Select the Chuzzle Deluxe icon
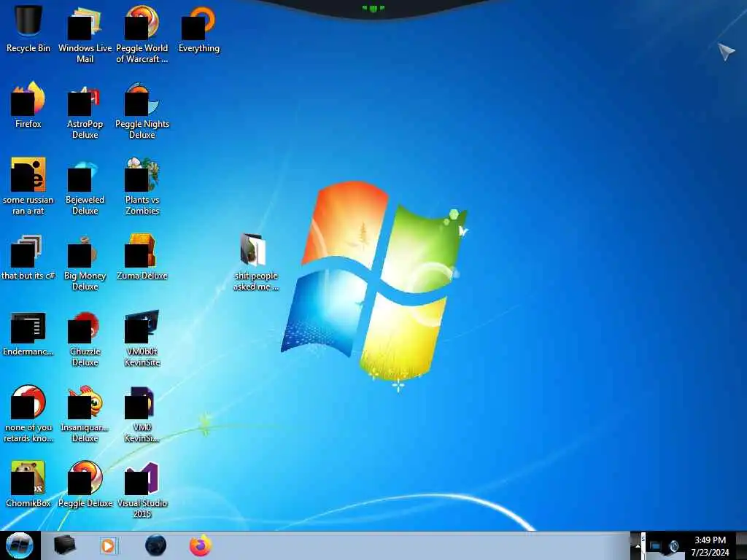 85,338
